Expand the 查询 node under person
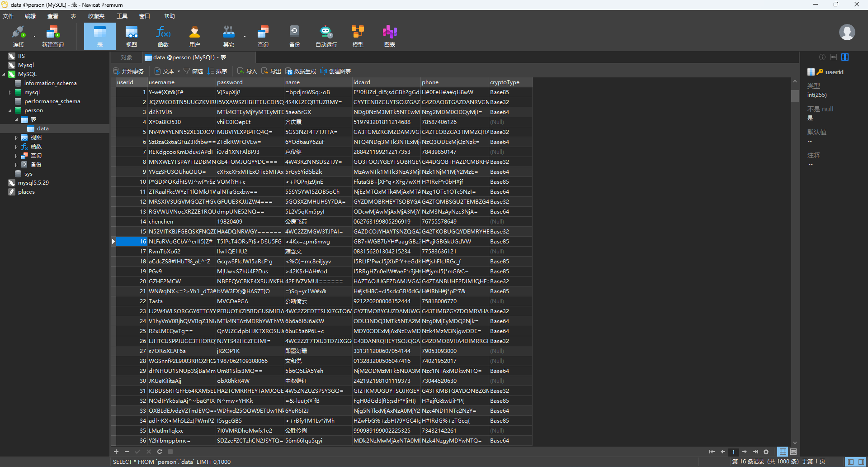This screenshot has height=467, width=868. tap(16, 156)
